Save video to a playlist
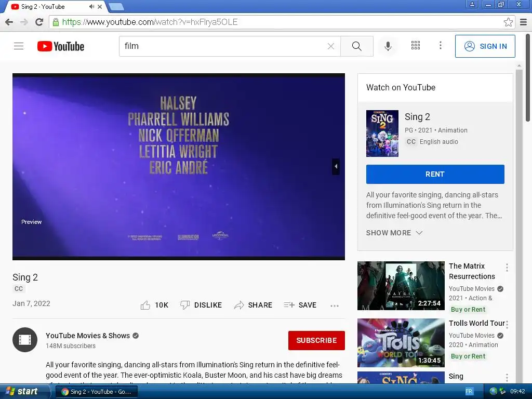This screenshot has width=532, height=399. pyautogui.click(x=300, y=305)
